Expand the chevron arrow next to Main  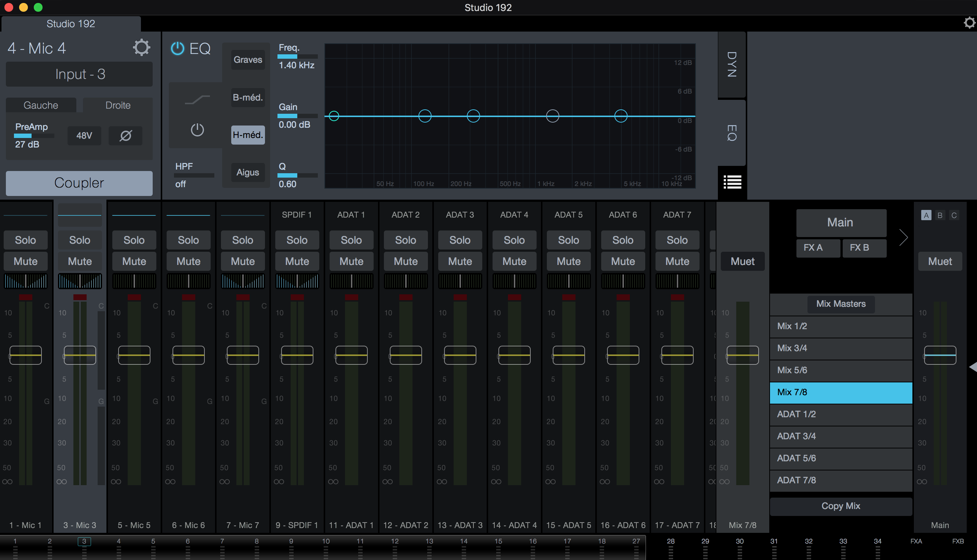(x=904, y=237)
